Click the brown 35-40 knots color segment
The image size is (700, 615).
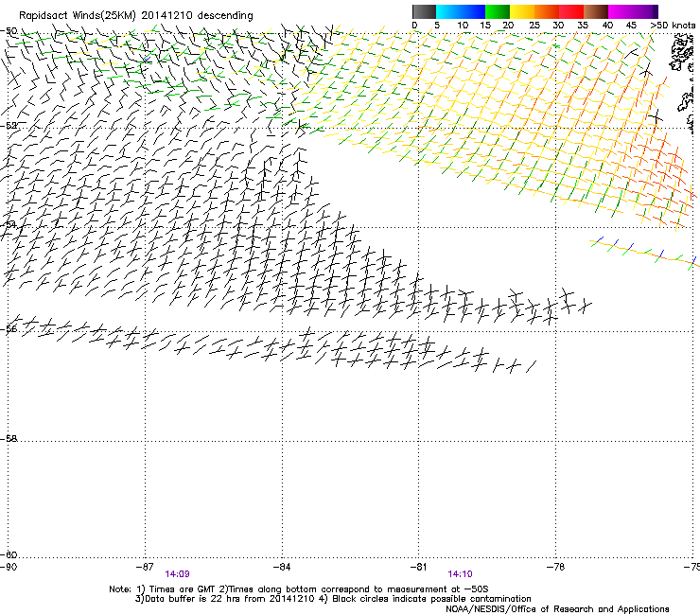click(596, 11)
